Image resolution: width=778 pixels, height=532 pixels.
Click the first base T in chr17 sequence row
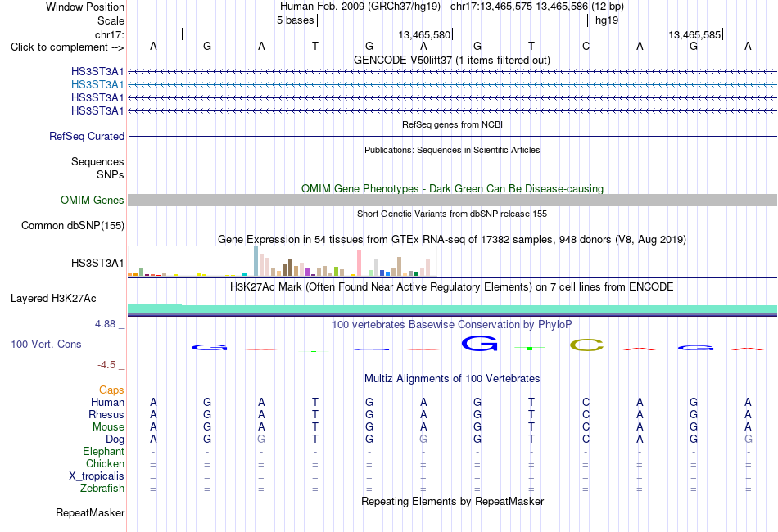click(315, 46)
